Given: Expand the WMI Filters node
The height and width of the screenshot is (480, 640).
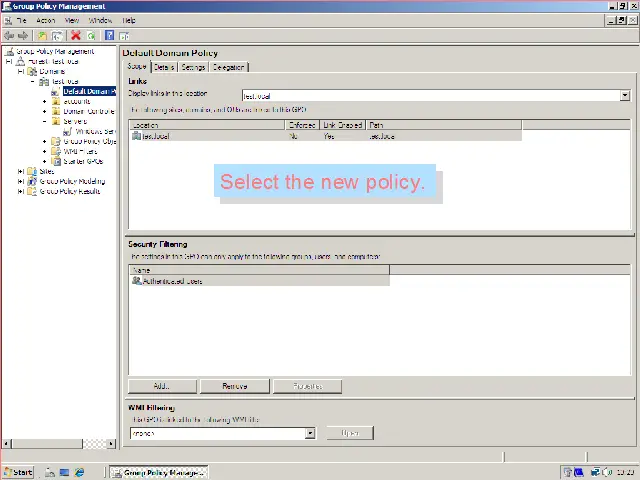Looking at the screenshot, I should (x=45, y=151).
